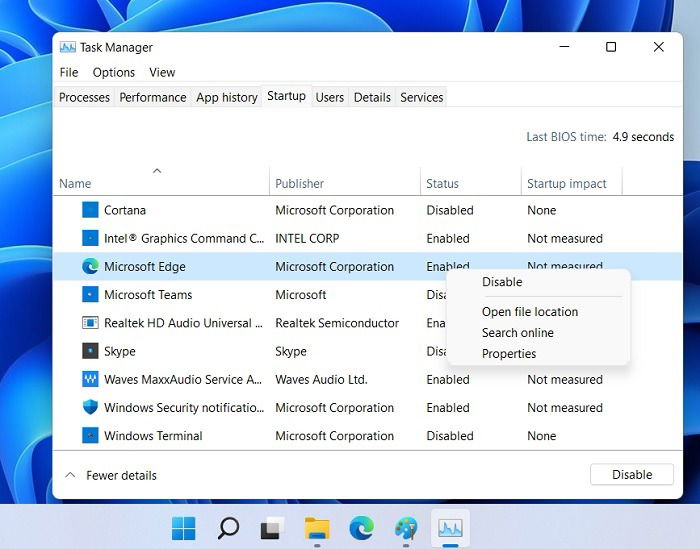The height and width of the screenshot is (549, 700).
Task: Launch Microsoft Edge from the taskbar
Action: [362, 528]
